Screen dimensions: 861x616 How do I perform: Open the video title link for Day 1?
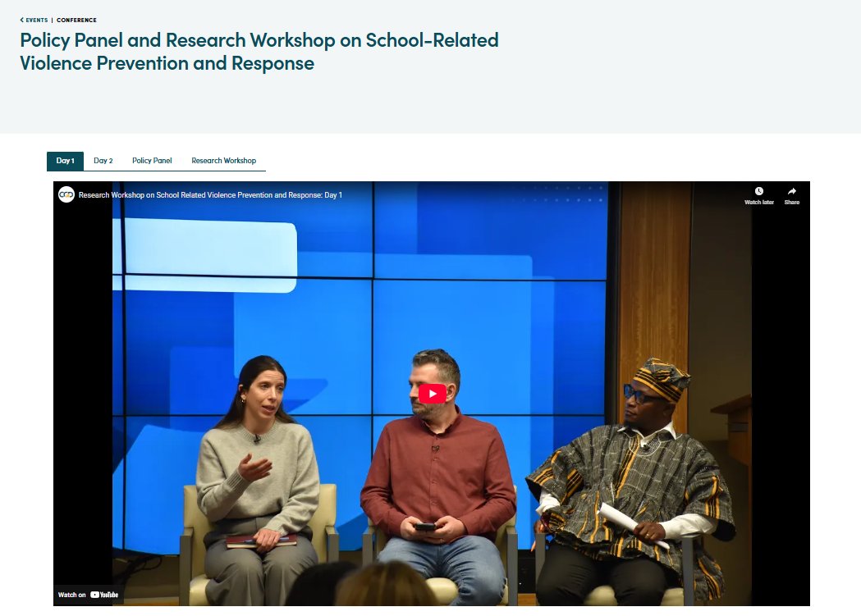tap(210, 194)
